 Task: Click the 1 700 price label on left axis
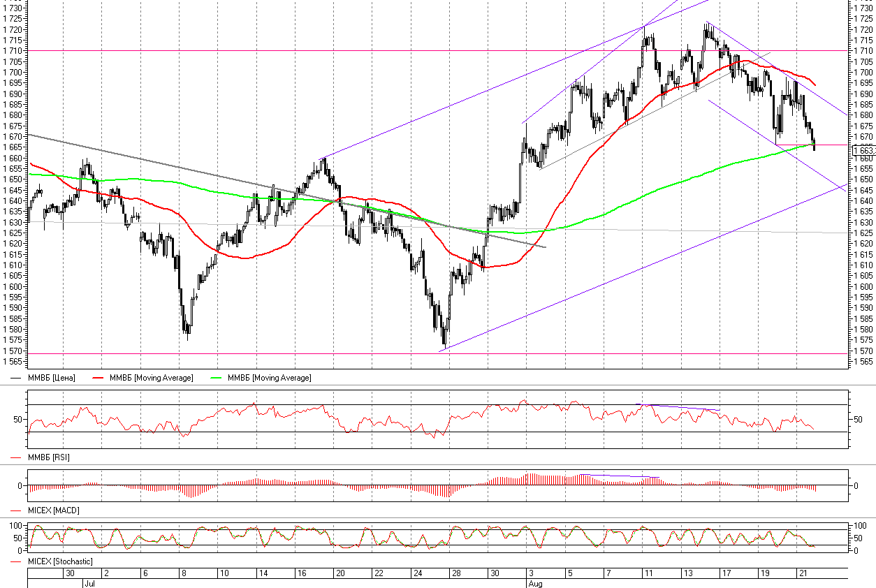coord(13,73)
